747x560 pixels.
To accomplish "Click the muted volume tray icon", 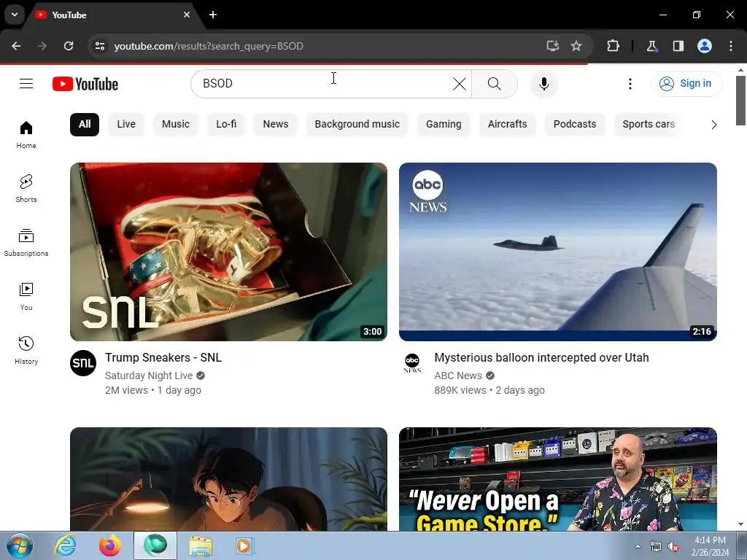I will (673, 547).
